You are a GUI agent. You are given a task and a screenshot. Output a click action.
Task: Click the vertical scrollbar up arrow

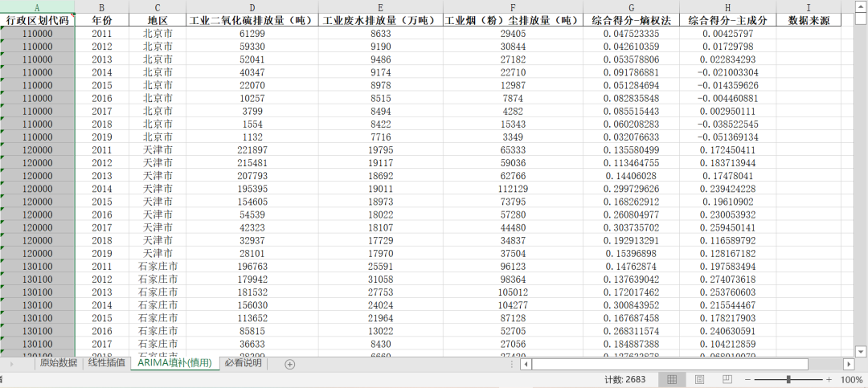pyautogui.click(x=861, y=6)
